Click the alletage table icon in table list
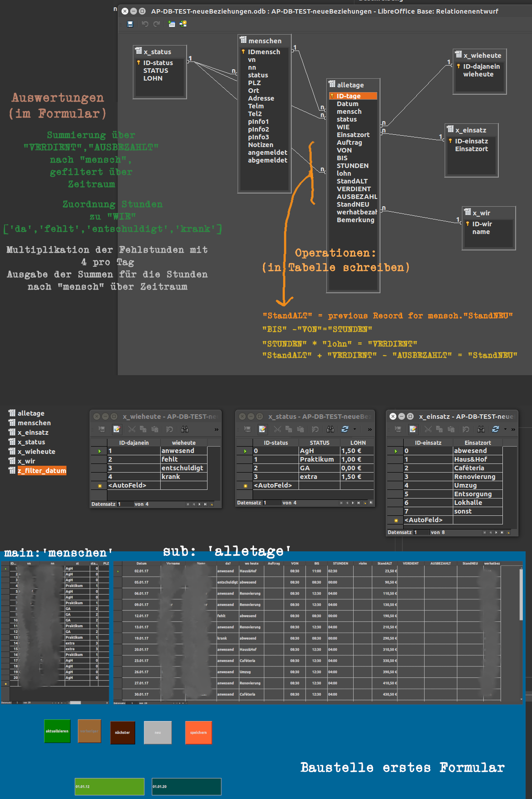532x799 pixels. tap(12, 413)
